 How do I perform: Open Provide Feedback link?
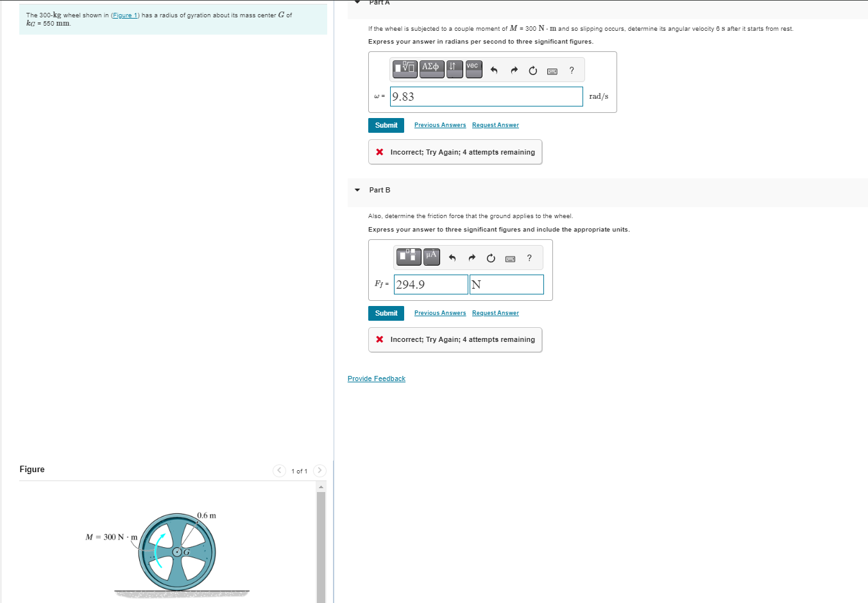click(x=377, y=378)
